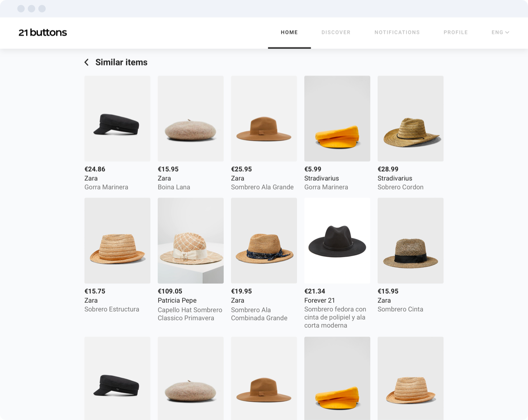View the brown Sombrero Ala Grande hat

pyautogui.click(x=264, y=119)
